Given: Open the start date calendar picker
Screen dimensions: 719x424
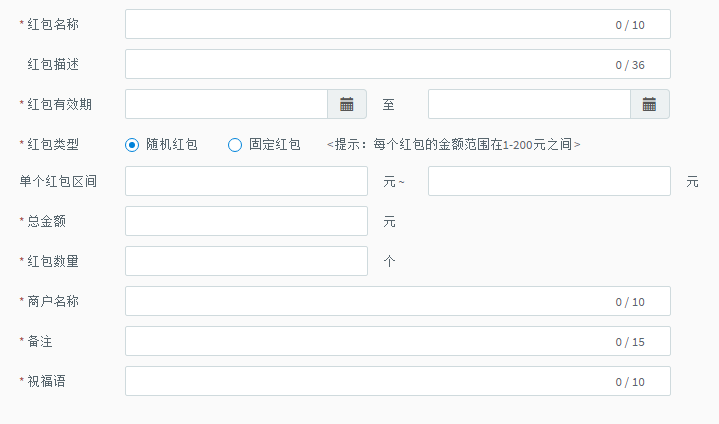Looking at the screenshot, I should 347,105.
